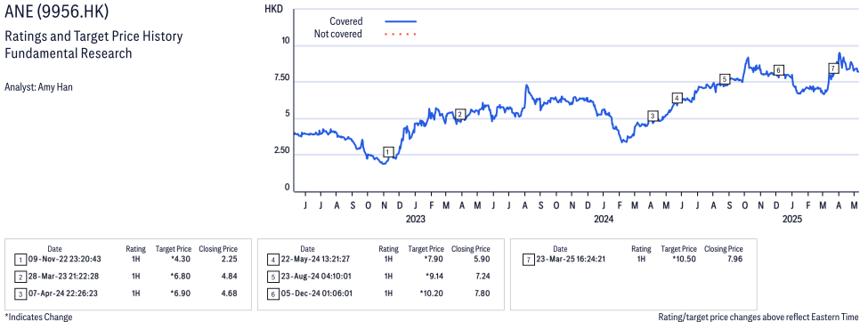The height and width of the screenshot is (322, 868).
Task: Click target price '*4.30'
Action: point(181,259)
